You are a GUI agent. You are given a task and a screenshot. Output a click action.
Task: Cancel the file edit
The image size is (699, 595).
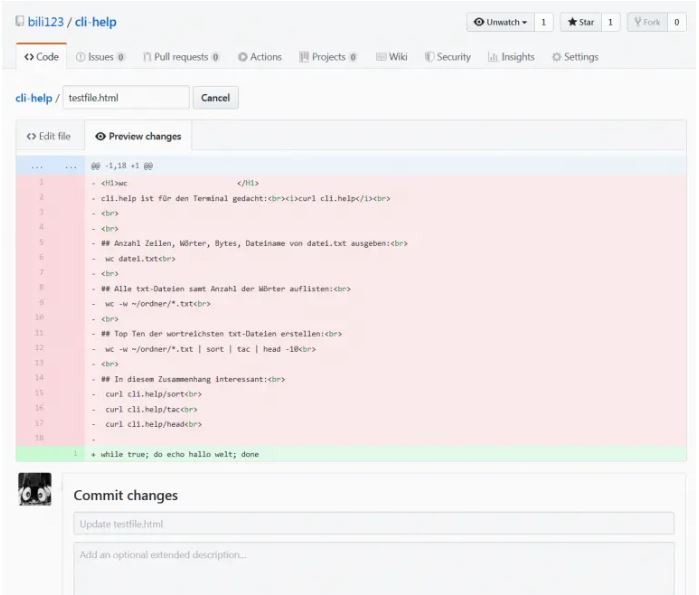point(215,98)
